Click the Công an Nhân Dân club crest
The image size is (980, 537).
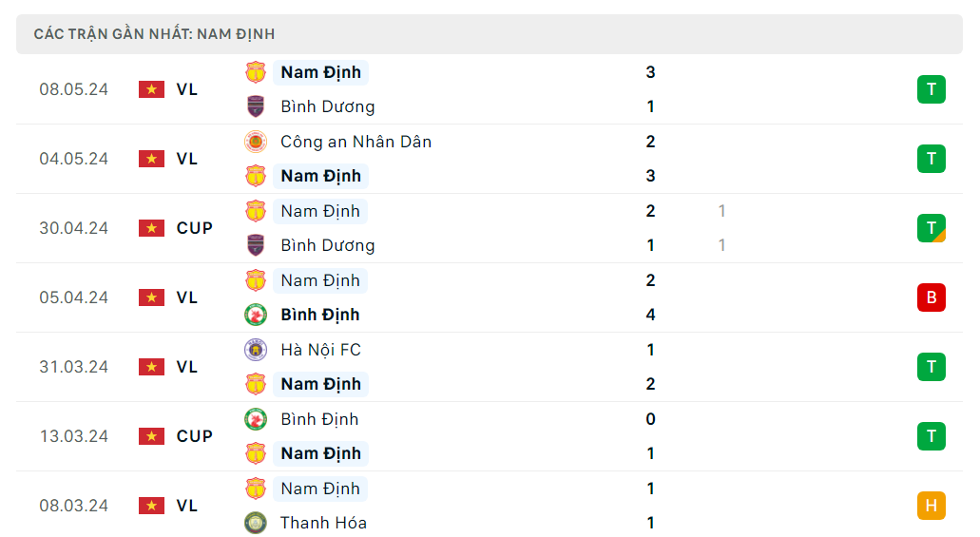[256, 142]
